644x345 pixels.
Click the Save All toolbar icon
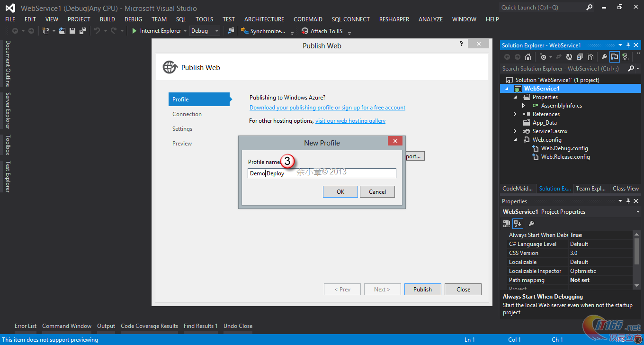pos(82,31)
